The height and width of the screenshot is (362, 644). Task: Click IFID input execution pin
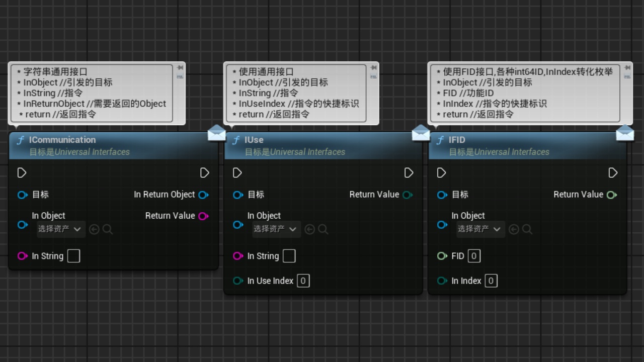[x=442, y=173]
